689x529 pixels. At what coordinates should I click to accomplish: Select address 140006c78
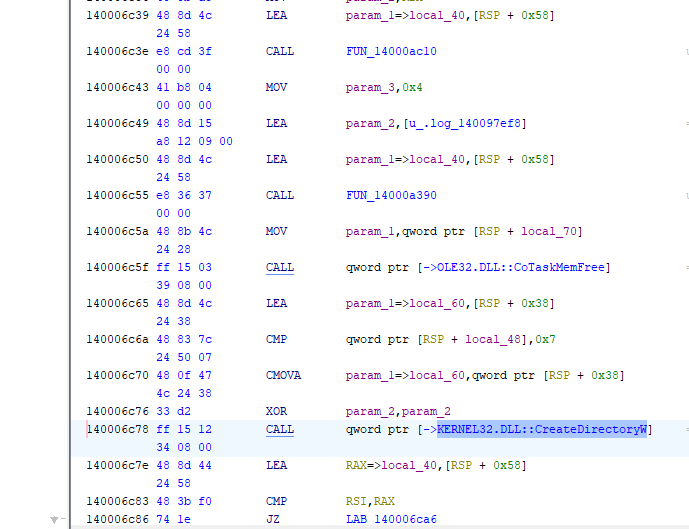(x=117, y=429)
